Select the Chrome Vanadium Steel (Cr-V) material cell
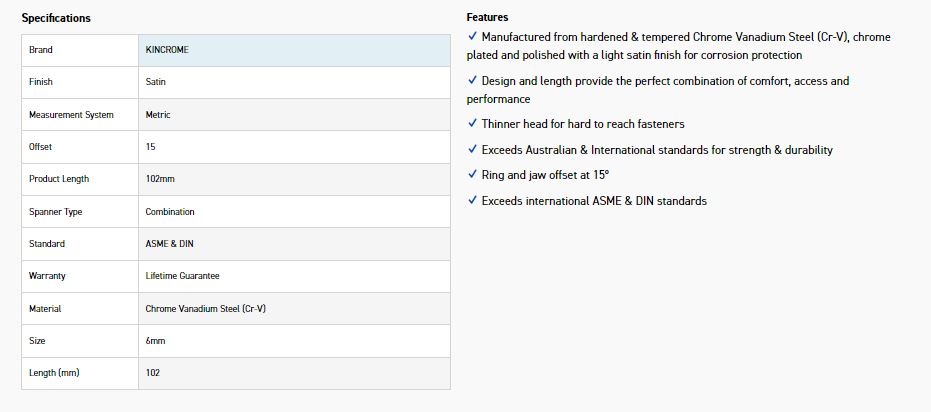Viewport: 931px width, 412px height. click(205, 309)
